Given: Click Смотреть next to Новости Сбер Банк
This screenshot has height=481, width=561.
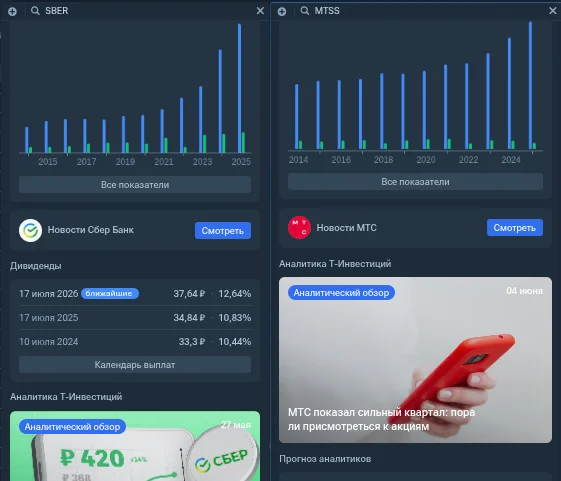Looking at the screenshot, I should [x=223, y=230].
